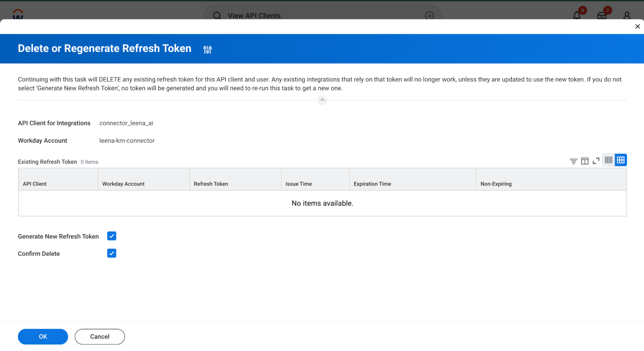The image size is (644, 351).
Task: Click the Refresh Token column header
Action: (211, 184)
